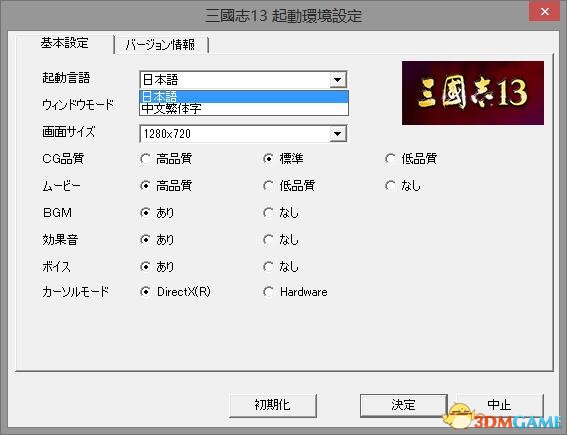This screenshot has width=567, height=435.
Task: Expand the 画面サイズ dropdown arrow
Action: click(x=338, y=134)
